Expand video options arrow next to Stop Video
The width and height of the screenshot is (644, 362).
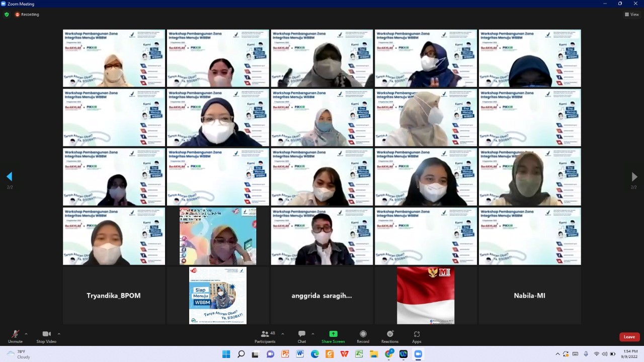coord(59,334)
